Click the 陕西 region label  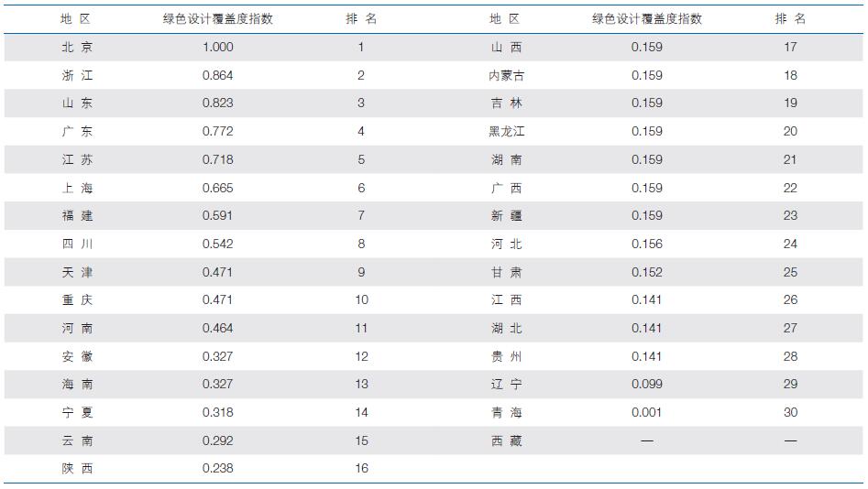click(77, 469)
